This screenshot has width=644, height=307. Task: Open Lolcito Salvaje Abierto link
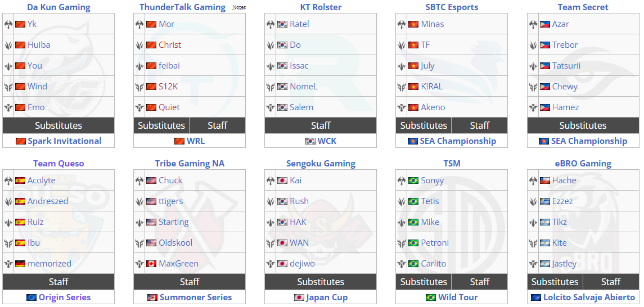(589, 297)
